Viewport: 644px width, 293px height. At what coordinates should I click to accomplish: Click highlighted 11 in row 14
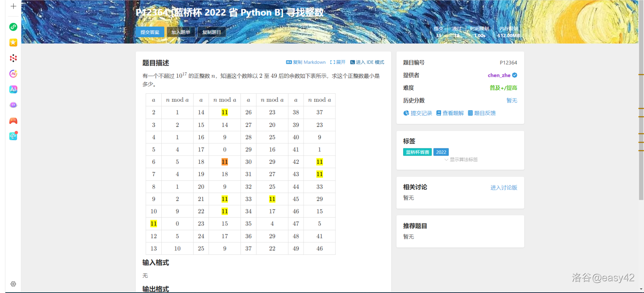(225, 112)
